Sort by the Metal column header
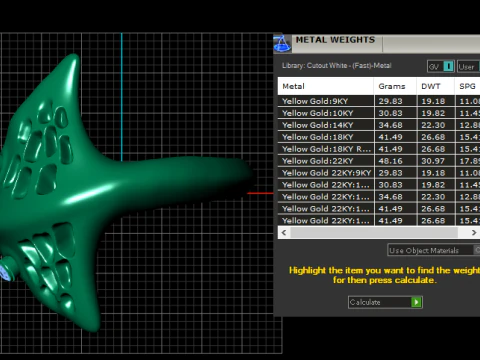This screenshot has width=480, height=360. tap(326, 86)
